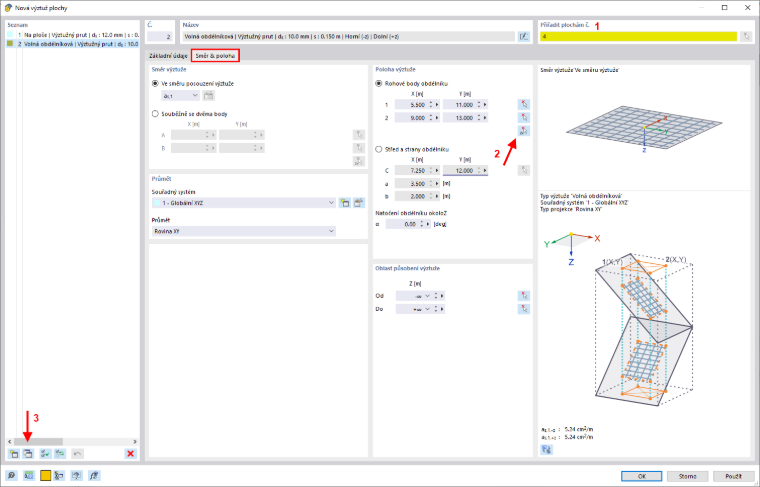
Task: Click the invert selection icon below list
Action: 60,454
